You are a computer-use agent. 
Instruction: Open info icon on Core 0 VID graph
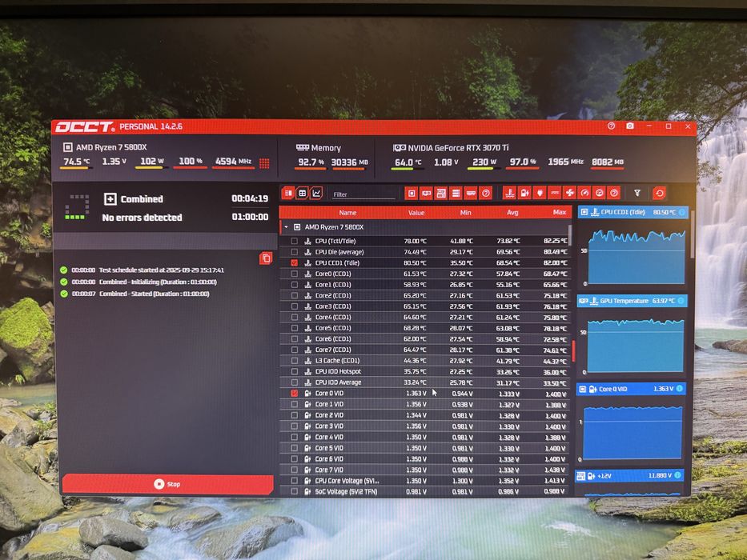pos(680,389)
